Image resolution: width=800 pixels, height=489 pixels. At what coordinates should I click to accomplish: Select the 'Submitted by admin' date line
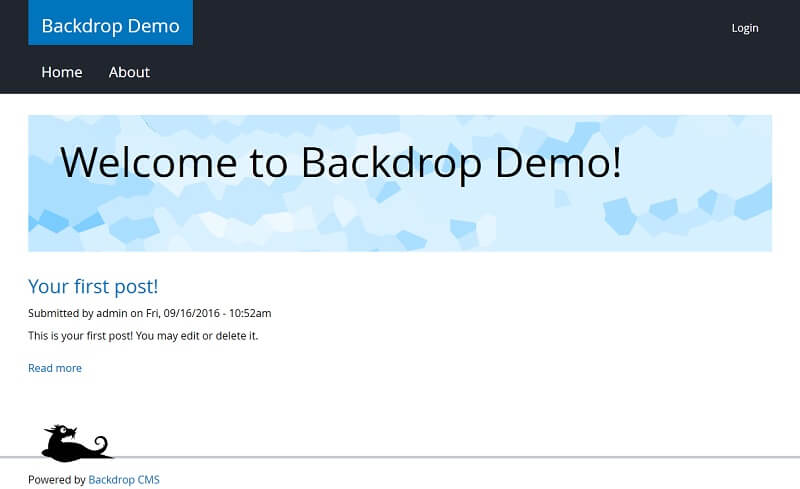click(149, 313)
